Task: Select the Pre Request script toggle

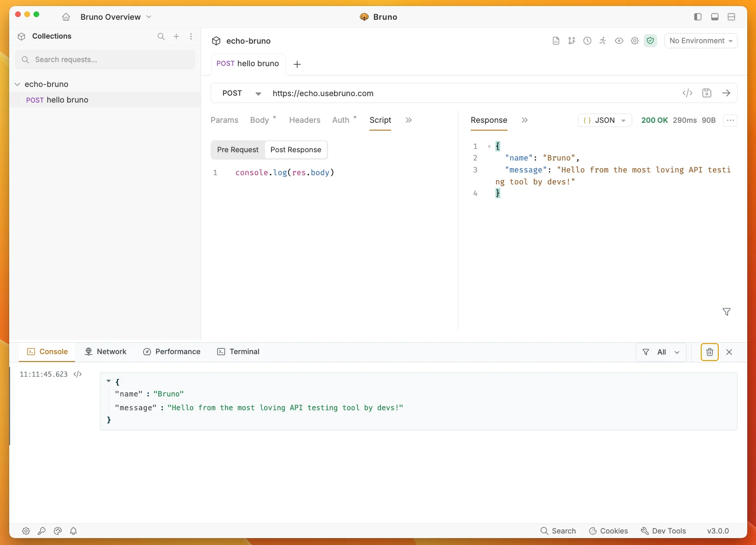Action: click(238, 150)
